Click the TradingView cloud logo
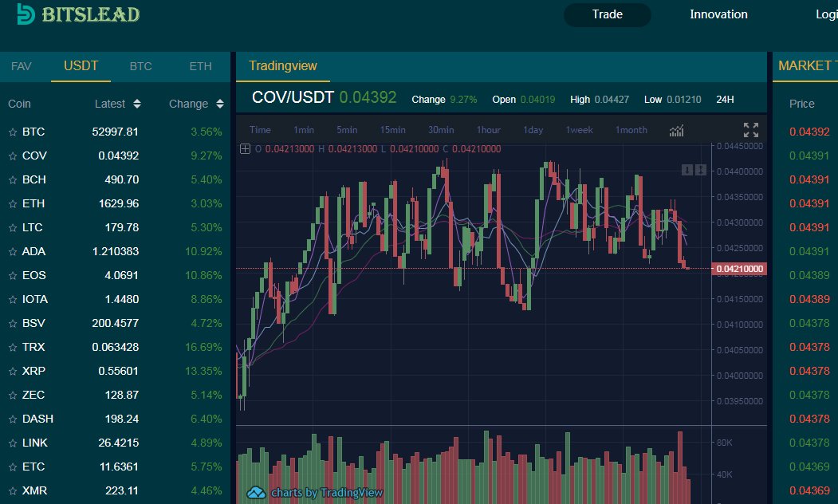This screenshot has width=838, height=504. click(256, 492)
